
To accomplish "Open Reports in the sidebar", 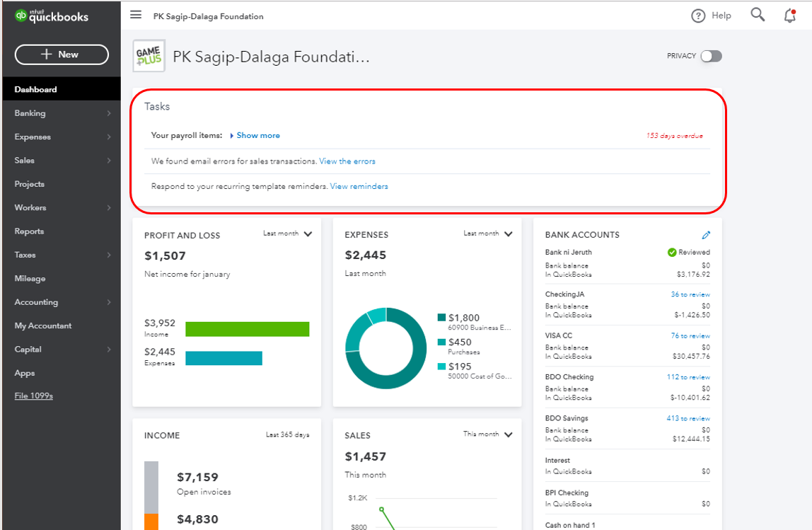I will coord(29,231).
